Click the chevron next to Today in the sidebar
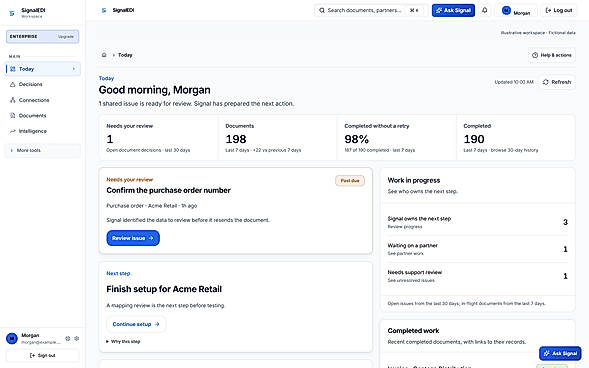Screen dimensions: 589x368 [74, 69]
